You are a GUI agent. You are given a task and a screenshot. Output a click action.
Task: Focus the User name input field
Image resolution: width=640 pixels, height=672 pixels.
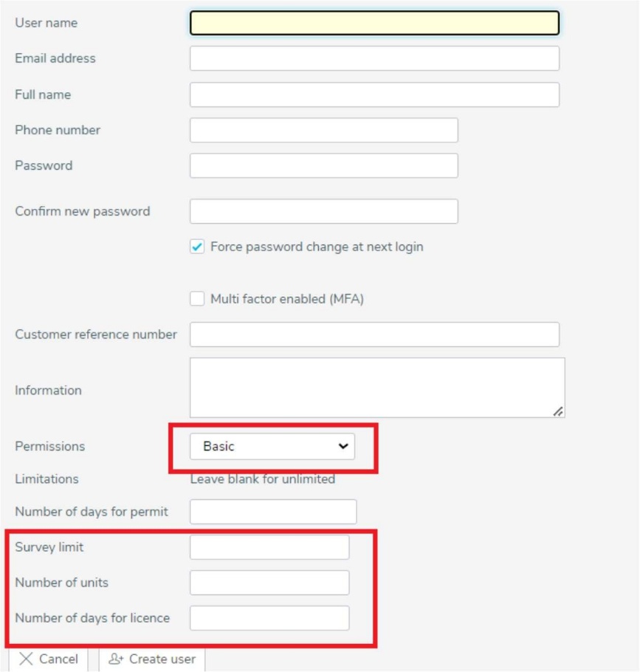tap(374, 23)
